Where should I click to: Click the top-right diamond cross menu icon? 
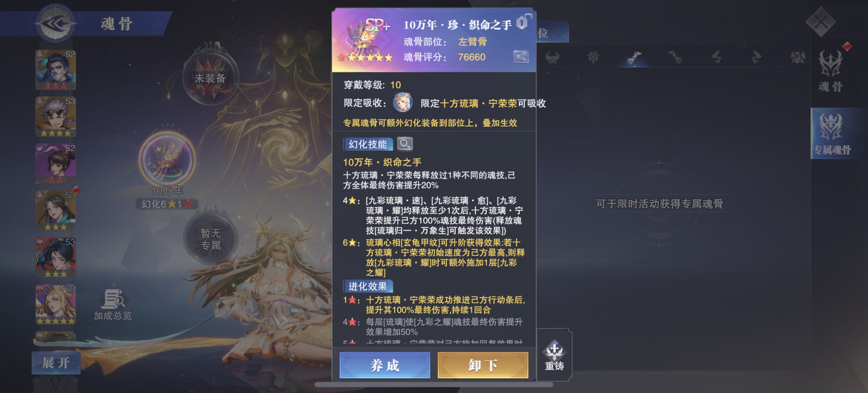point(821,22)
